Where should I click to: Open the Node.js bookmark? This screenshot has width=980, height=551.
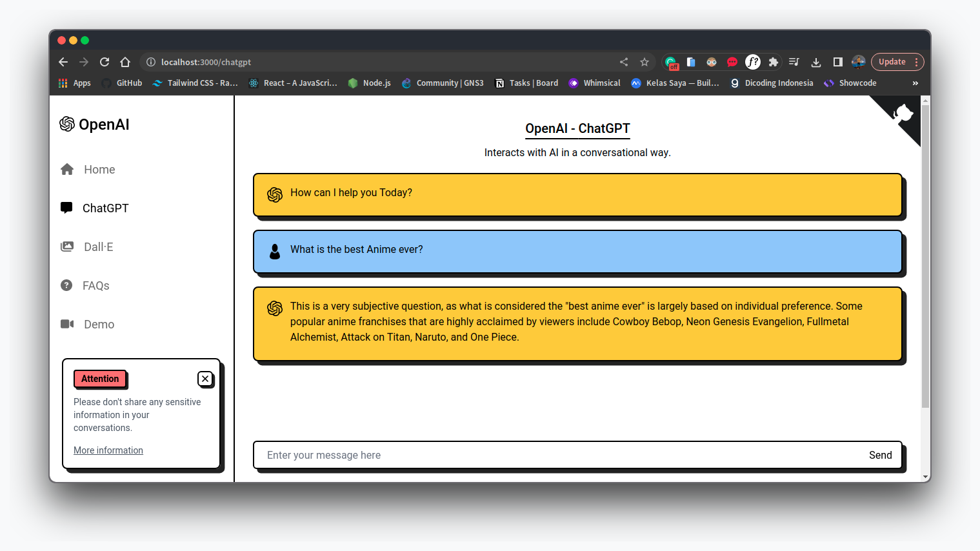(x=370, y=83)
